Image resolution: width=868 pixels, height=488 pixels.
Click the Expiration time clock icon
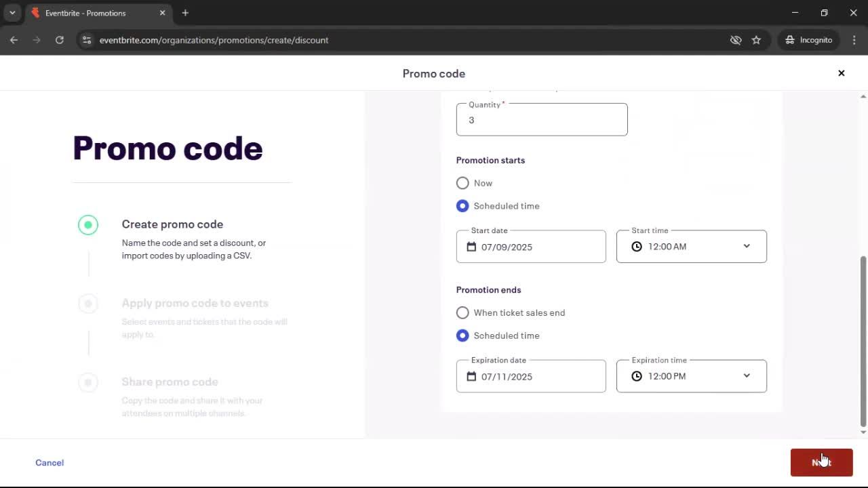(636, 376)
